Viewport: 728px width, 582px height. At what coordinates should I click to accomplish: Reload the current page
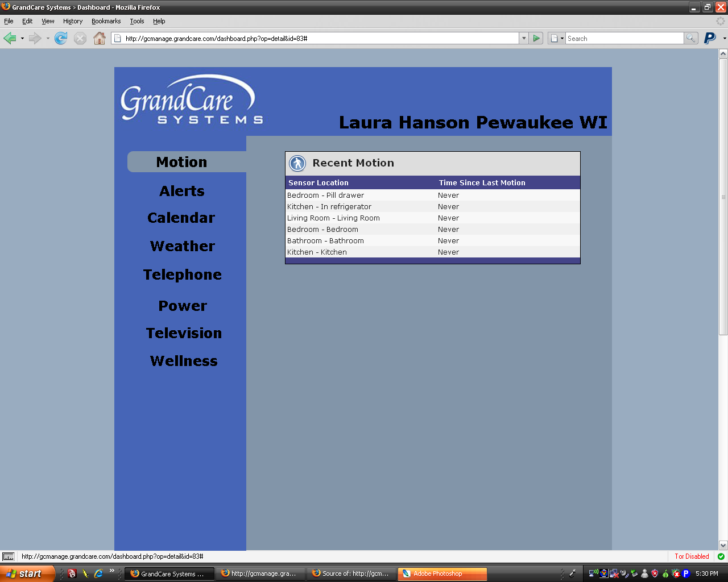61,38
